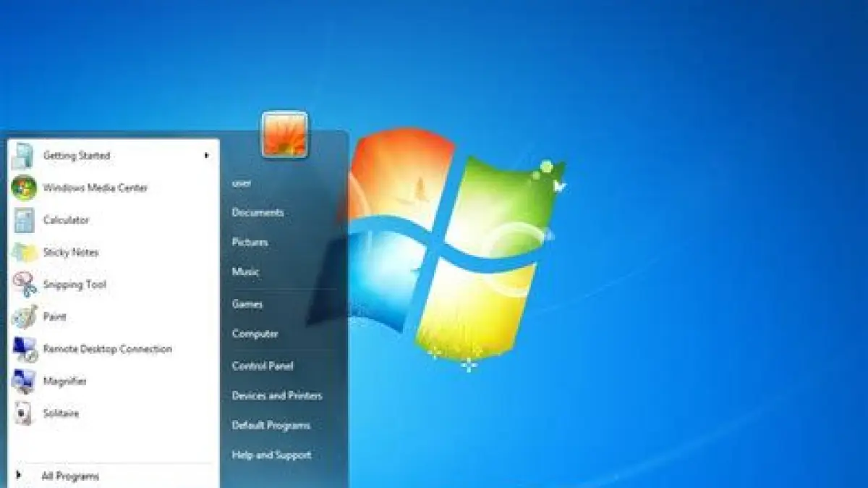Open Help and Support
Image resolution: width=868 pixels, height=488 pixels.
271,455
